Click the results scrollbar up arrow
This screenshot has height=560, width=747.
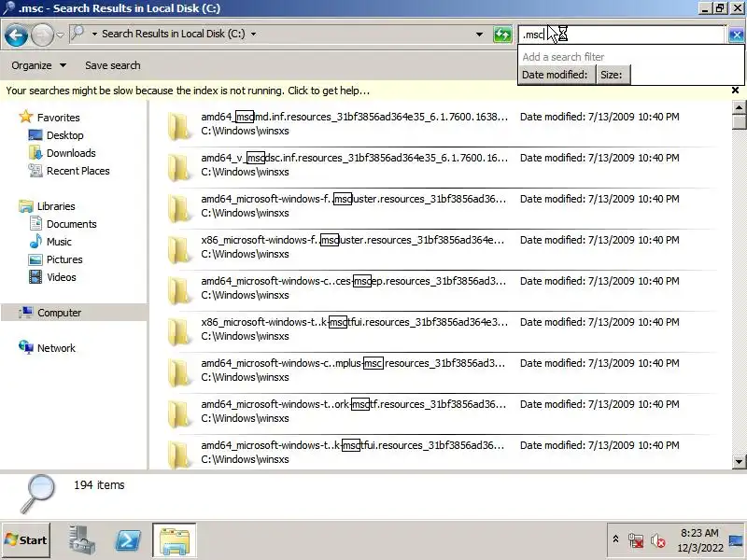coord(739,107)
